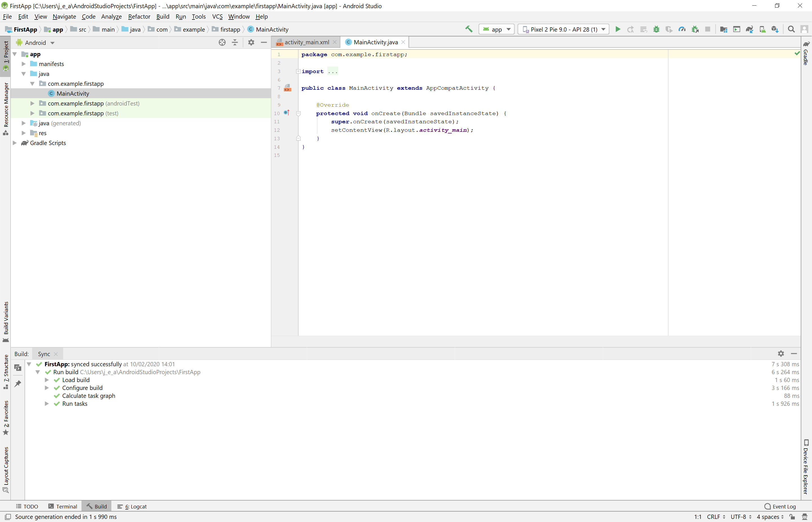Click the Make Project hammer icon
The image size is (812, 522).
pos(469,29)
